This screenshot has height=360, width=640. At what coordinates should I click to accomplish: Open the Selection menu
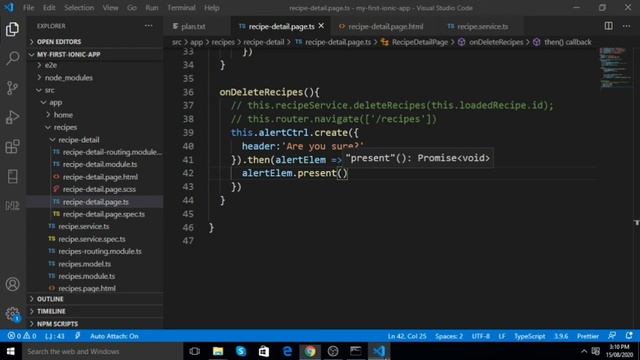pos(79,8)
